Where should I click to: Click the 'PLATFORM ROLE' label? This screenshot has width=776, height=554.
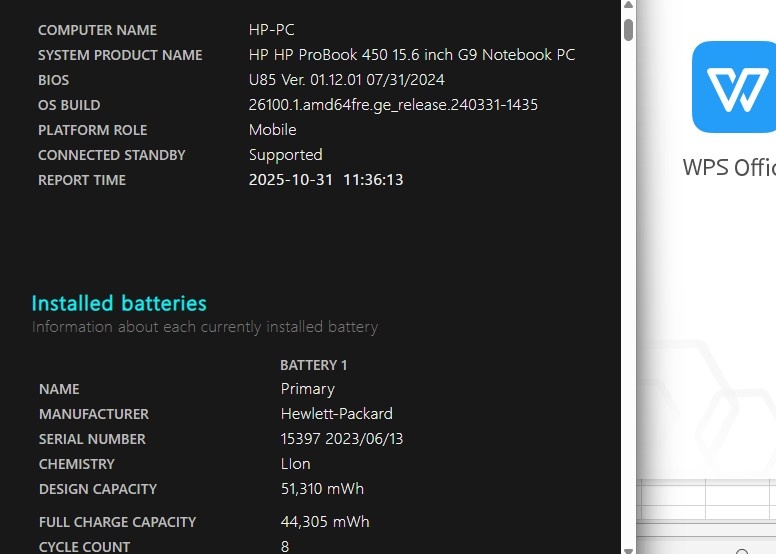click(x=93, y=130)
